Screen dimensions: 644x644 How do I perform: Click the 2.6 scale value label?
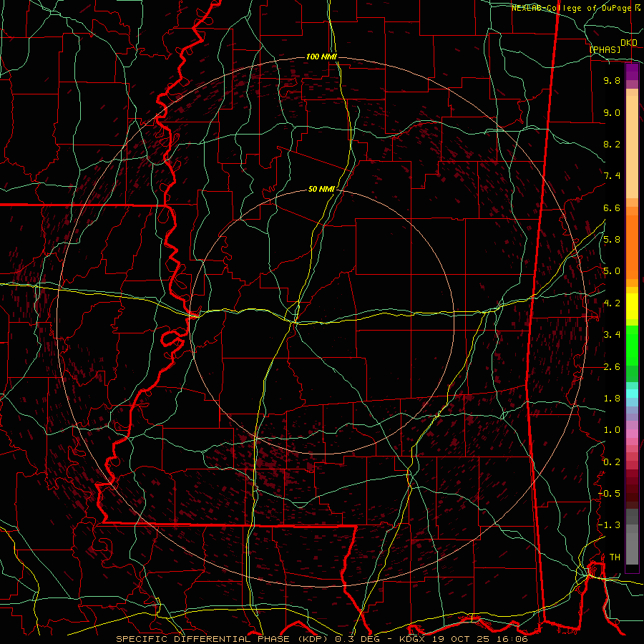click(x=612, y=367)
